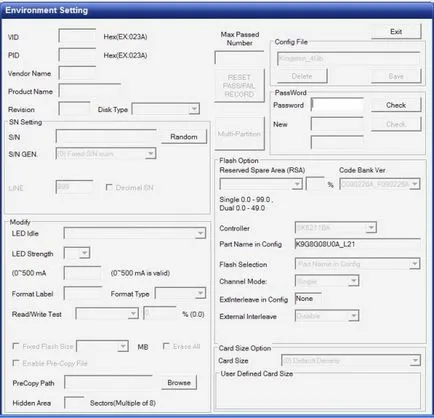Open the Controller dropdown
Screen dimensions: 434x418
[336, 228]
